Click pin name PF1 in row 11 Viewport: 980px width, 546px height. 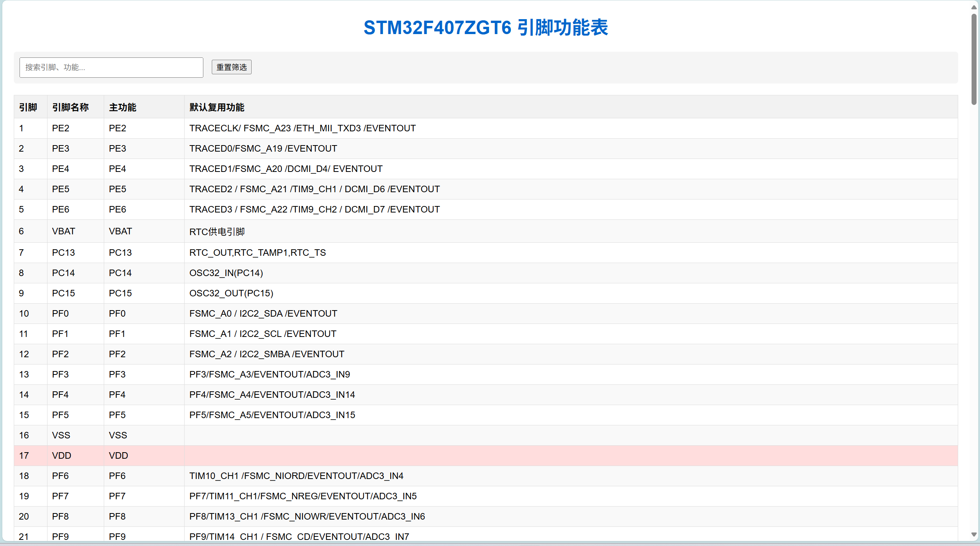[x=75, y=334]
